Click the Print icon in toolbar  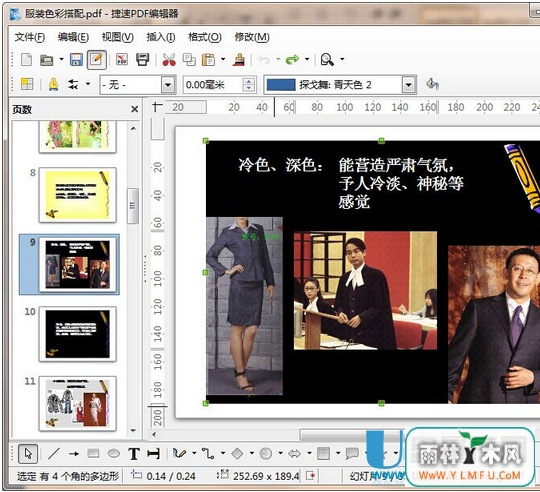click(142, 59)
